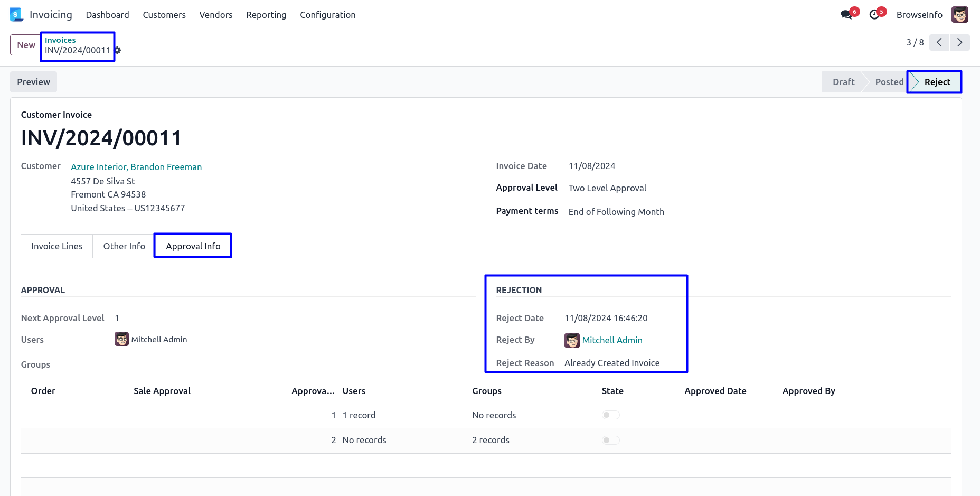Switch to the Invoice Lines tab
This screenshot has width=980, height=496.
(x=57, y=246)
